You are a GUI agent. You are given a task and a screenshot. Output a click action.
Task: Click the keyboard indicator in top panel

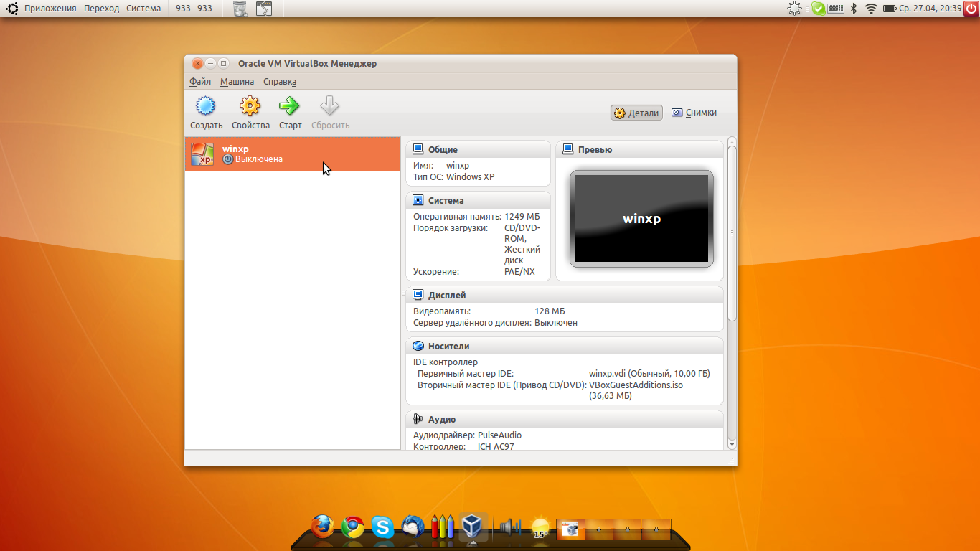835,9
